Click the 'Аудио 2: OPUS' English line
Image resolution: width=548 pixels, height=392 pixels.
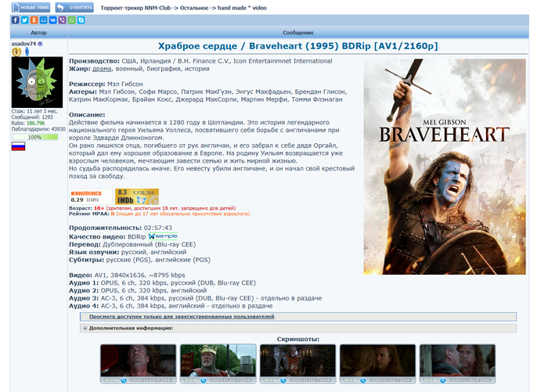click(x=138, y=290)
